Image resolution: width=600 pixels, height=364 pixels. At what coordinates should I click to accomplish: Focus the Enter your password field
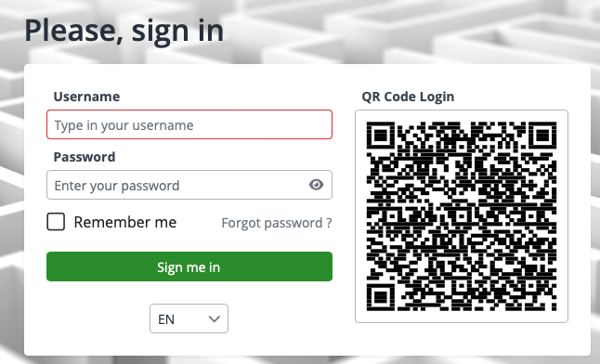pos(189,185)
